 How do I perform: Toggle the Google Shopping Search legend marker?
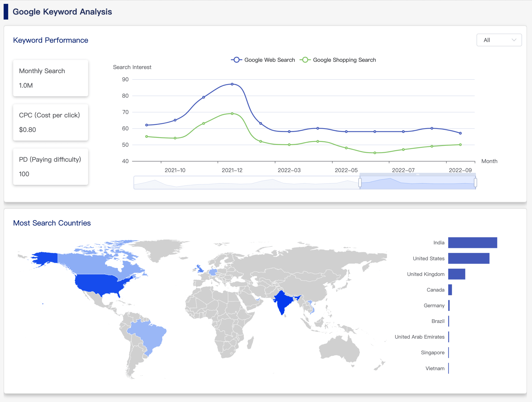pos(305,60)
